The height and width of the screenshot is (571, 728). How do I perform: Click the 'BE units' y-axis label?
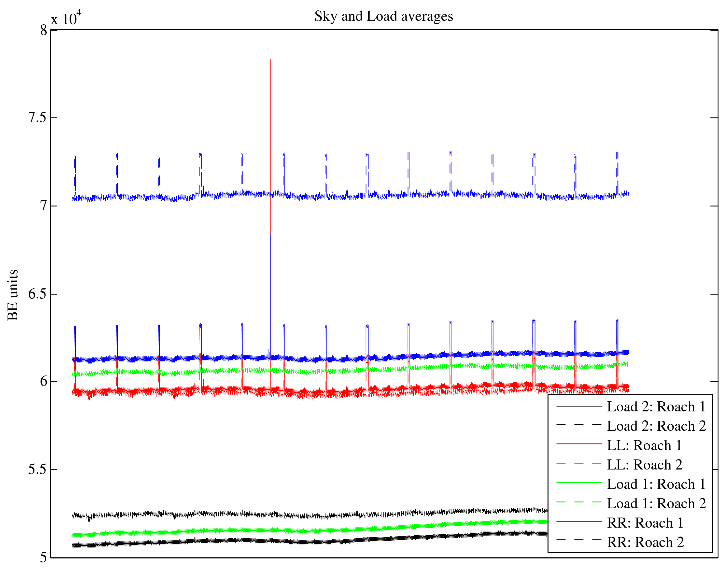13,295
